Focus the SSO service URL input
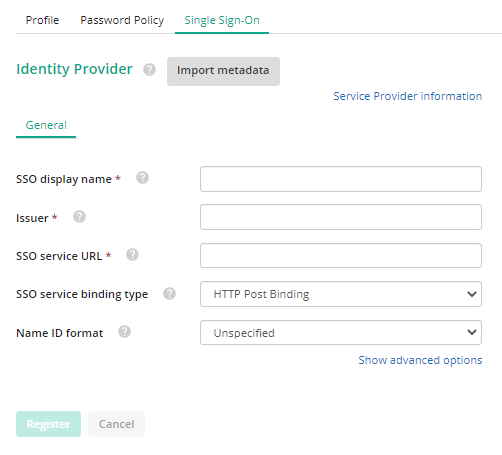The image size is (502, 455). 341,255
